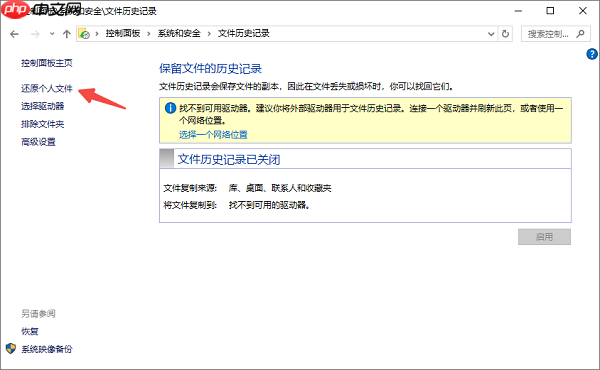Click the 将文件复制到 label
600x370 pixels.
pyautogui.click(x=190, y=205)
